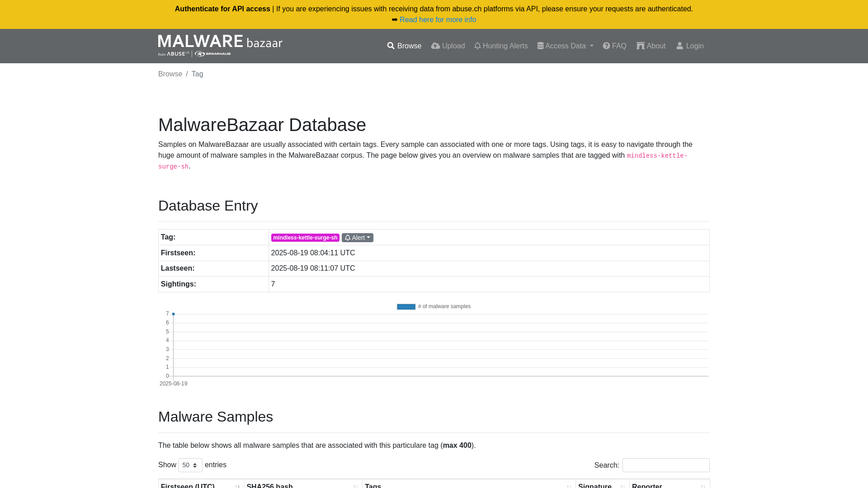Open the Login menu item
The height and width of the screenshot is (488, 868).
pyautogui.click(x=690, y=46)
